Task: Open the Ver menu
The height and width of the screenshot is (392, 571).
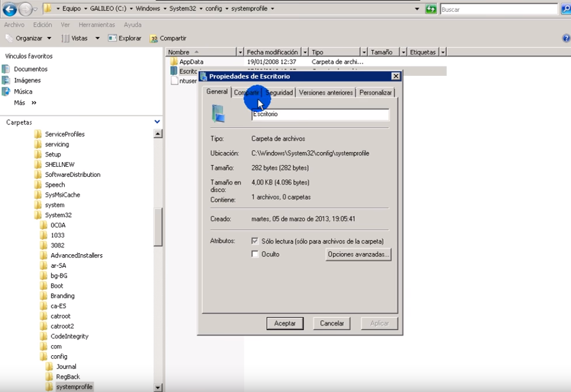Action: [65, 25]
